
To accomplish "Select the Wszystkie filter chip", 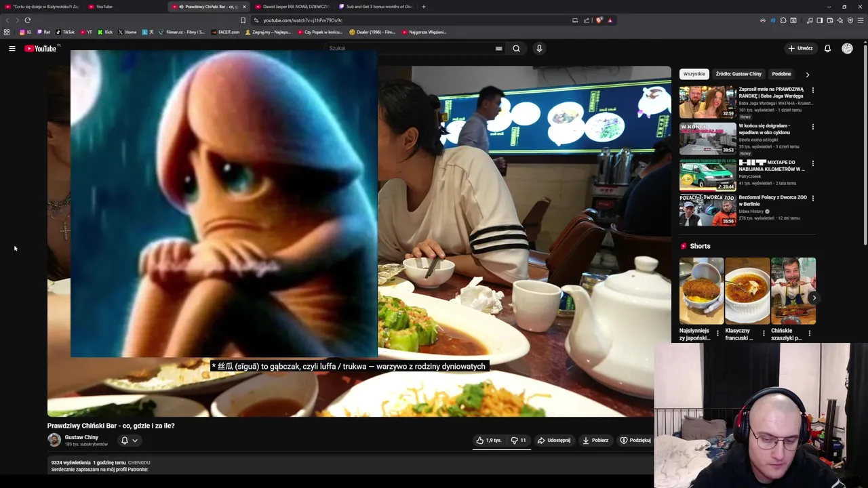I will [x=694, y=74].
